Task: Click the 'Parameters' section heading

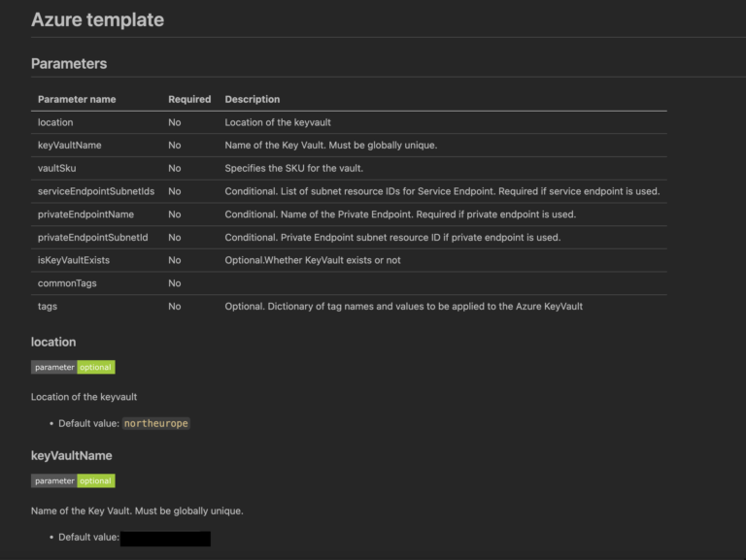Action: [x=69, y=64]
